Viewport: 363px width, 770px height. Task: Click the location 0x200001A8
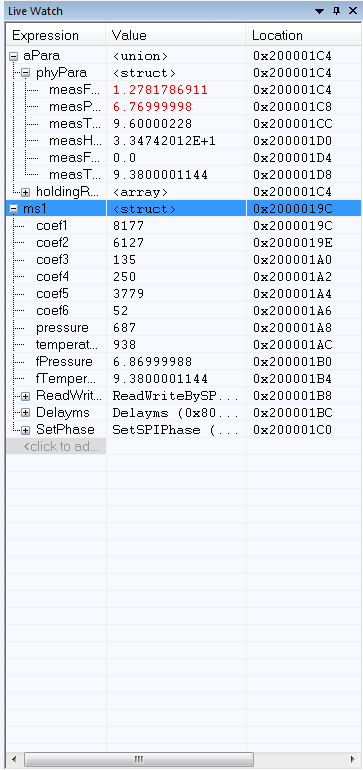(292, 328)
